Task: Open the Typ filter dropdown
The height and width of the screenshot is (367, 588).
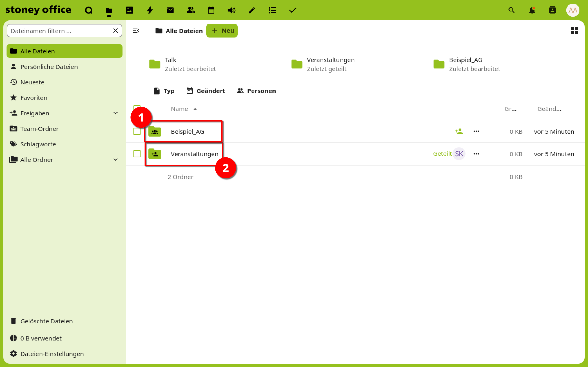Action: pyautogui.click(x=164, y=91)
